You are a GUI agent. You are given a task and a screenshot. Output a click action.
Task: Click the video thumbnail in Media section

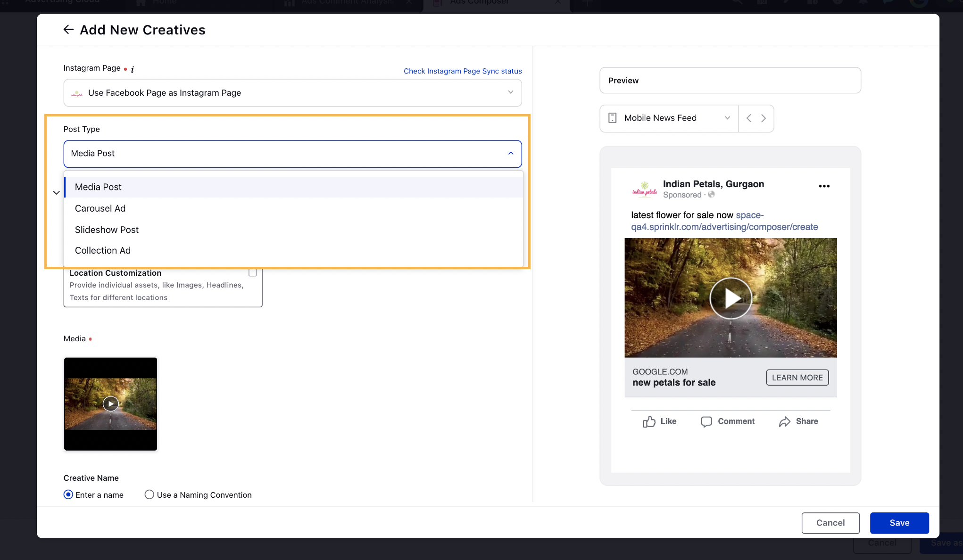point(110,404)
